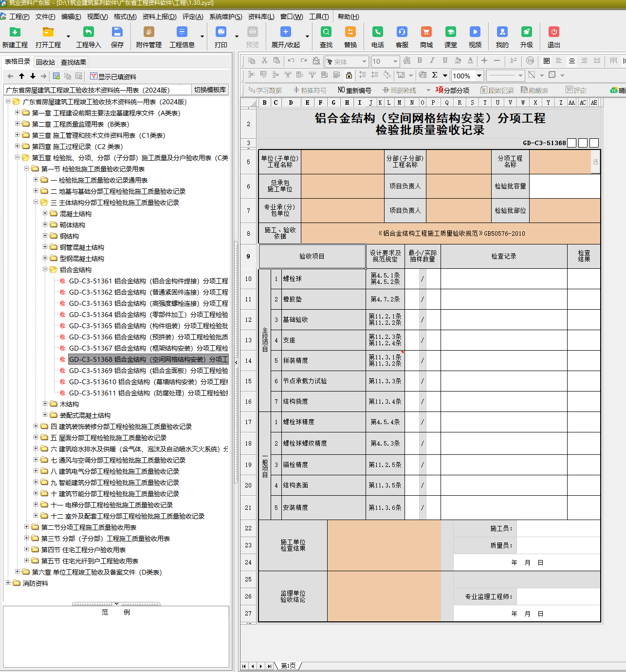The image size is (626, 672).
Task: Expand the 木结构 tree folder
Action: click(x=45, y=404)
